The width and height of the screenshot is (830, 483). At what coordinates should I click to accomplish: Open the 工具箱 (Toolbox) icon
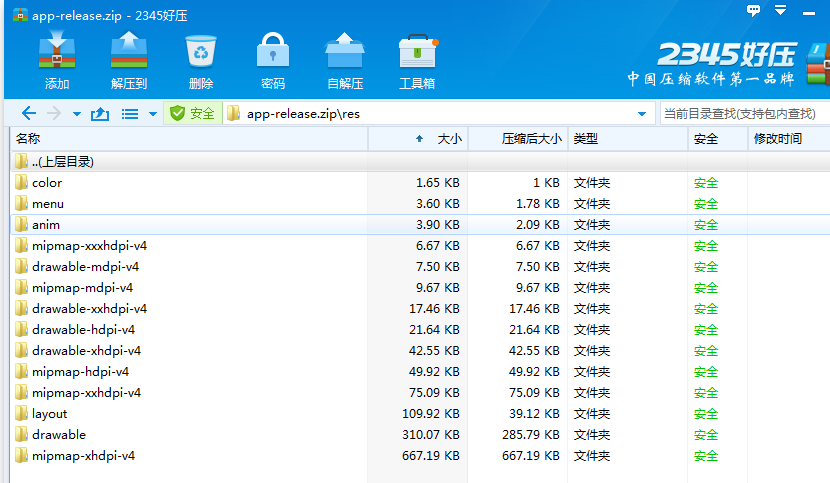(417, 60)
